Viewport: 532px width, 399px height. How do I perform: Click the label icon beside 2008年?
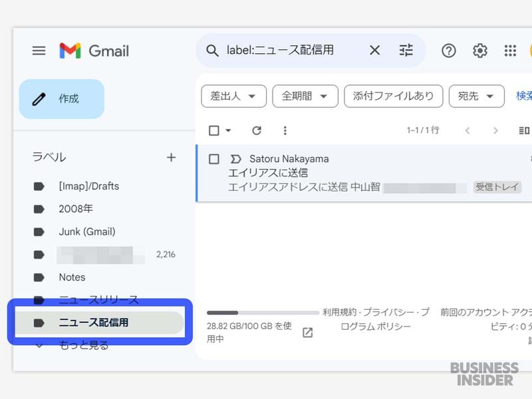tap(39, 209)
